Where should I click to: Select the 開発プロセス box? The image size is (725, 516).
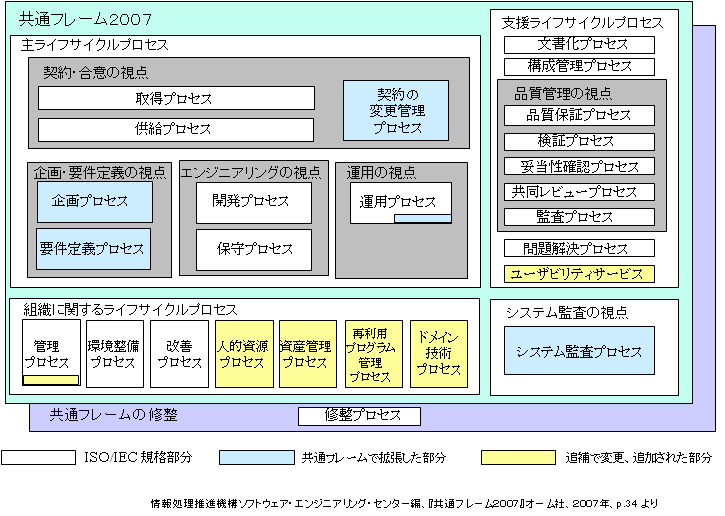click(x=253, y=202)
